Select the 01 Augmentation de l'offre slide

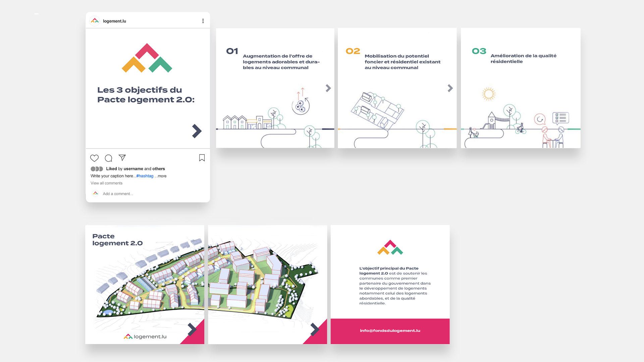275,88
